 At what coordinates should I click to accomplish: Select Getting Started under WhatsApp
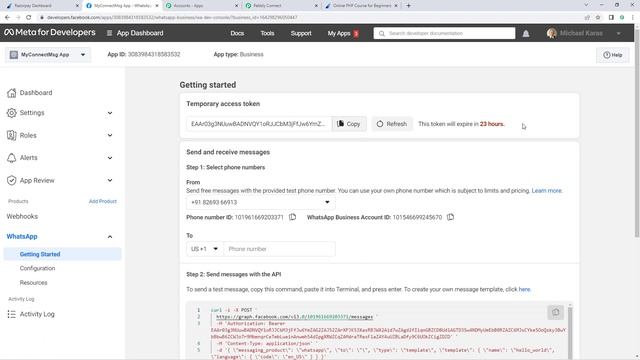click(62, 254)
